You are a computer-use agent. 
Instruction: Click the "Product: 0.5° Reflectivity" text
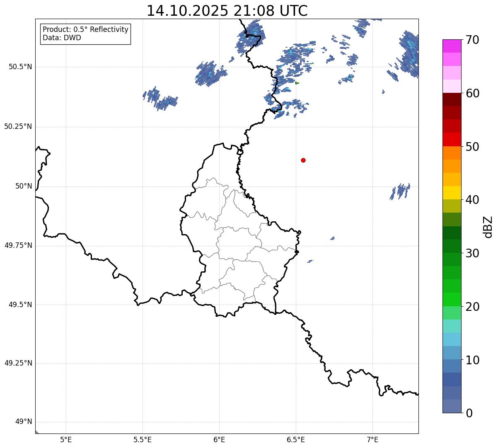coord(85,30)
